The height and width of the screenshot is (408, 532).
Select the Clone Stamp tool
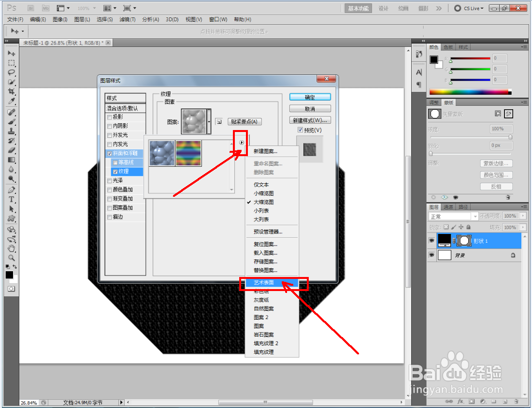pyautogui.click(x=11, y=131)
